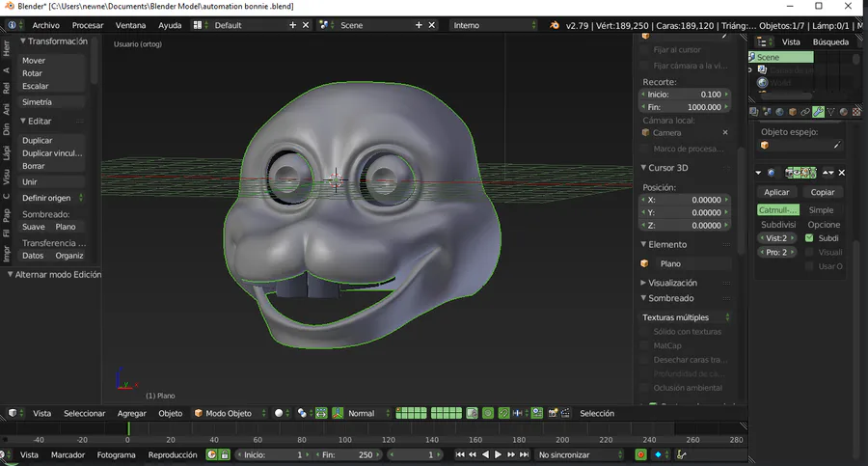This screenshot has width=868, height=466.
Task: Select the Catmull-Clark subdivision type
Action: click(777, 210)
